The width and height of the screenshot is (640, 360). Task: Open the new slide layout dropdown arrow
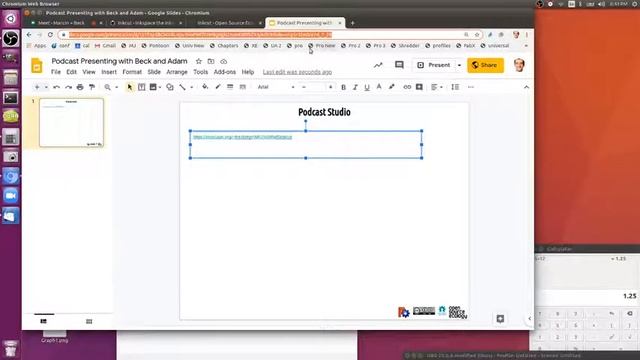tap(46, 87)
